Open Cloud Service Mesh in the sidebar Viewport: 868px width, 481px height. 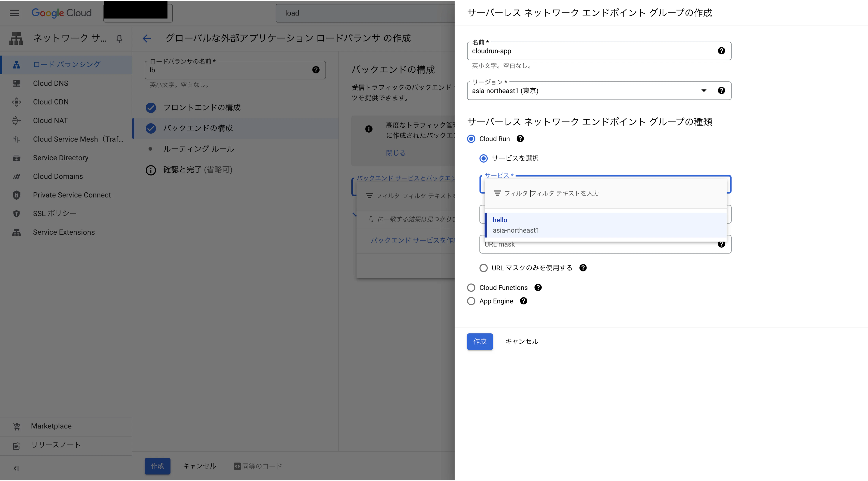tap(66, 139)
